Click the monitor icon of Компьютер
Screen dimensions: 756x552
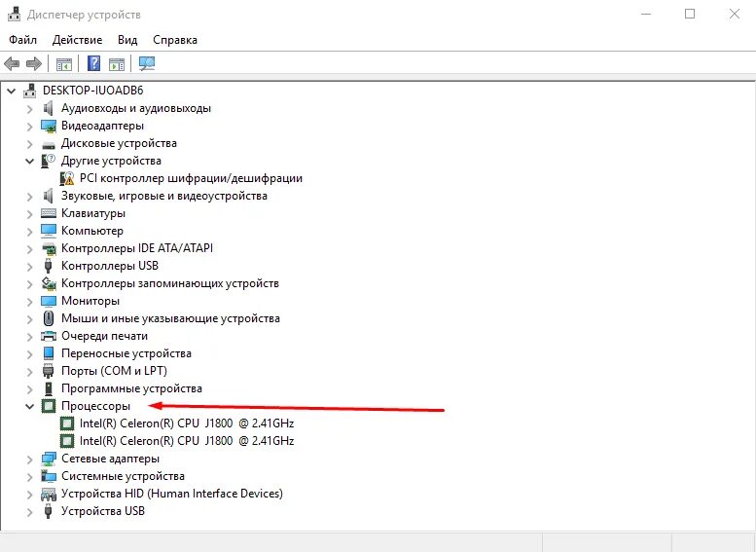[x=49, y=231]
